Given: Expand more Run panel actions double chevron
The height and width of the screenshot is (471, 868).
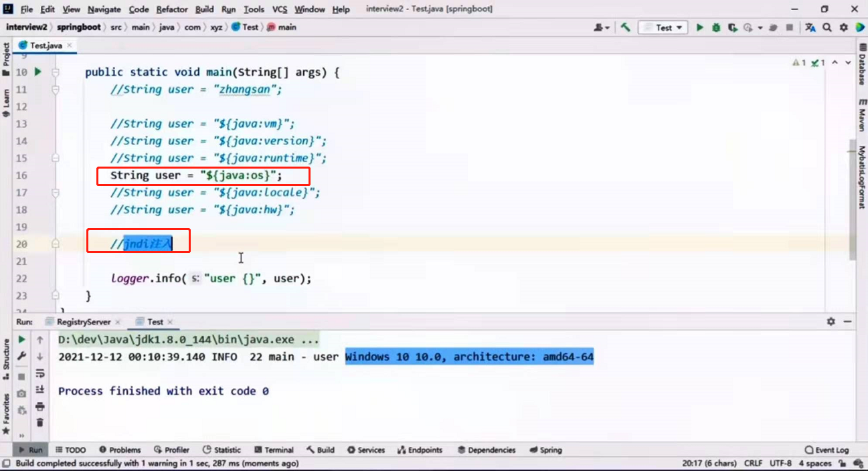Looking at the screenshot, I should (21, 435).
